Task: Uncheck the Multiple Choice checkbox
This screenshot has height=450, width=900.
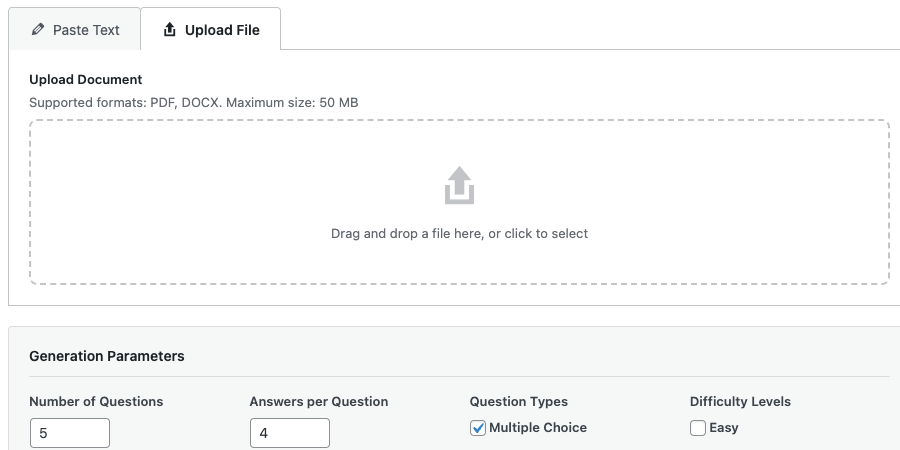Action: [x=478, y=428]
